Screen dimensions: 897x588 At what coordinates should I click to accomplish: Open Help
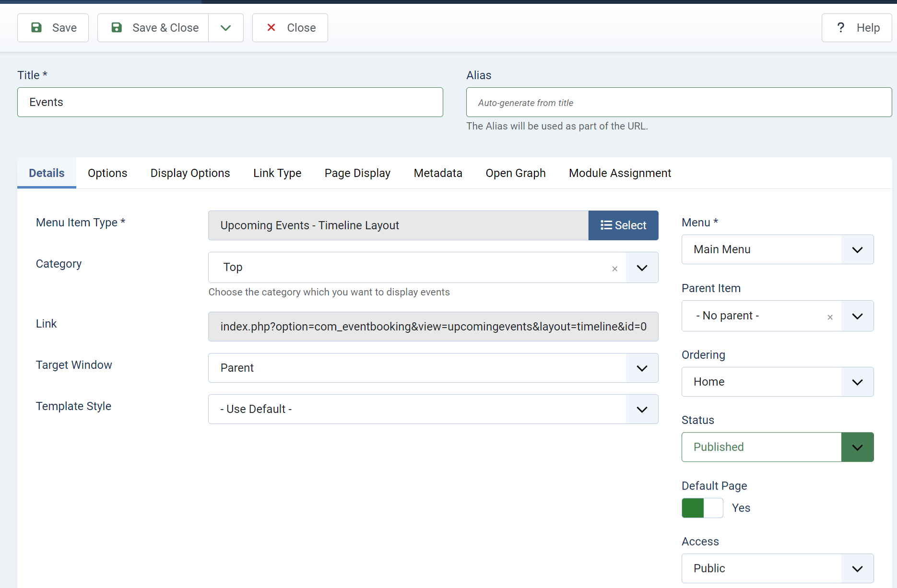857,28
